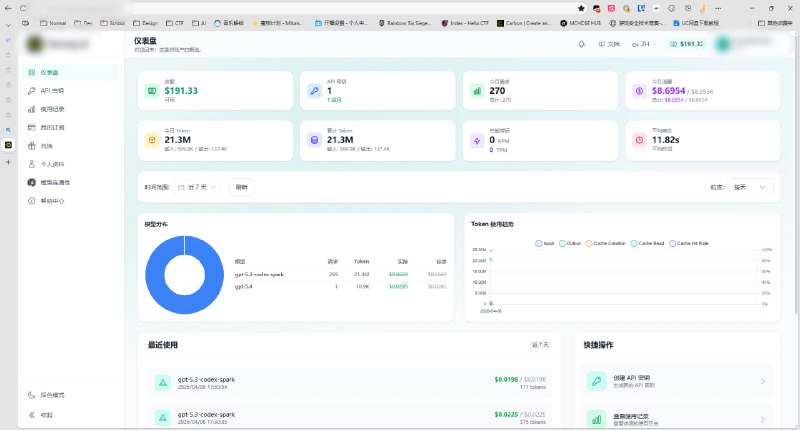This screenshot has width=800, height=430.
Task: Open the 查看使用记录 quick action
Action: tap(677, 417)
